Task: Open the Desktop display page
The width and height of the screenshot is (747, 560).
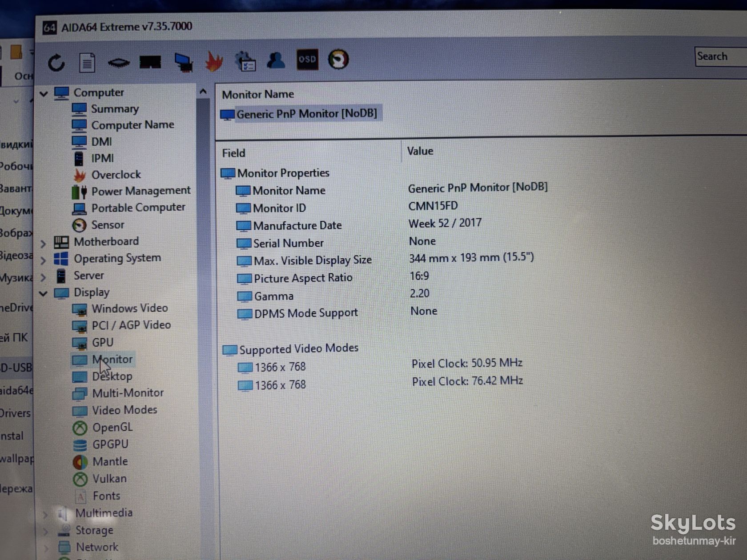Action: click(x=102, y=376)
